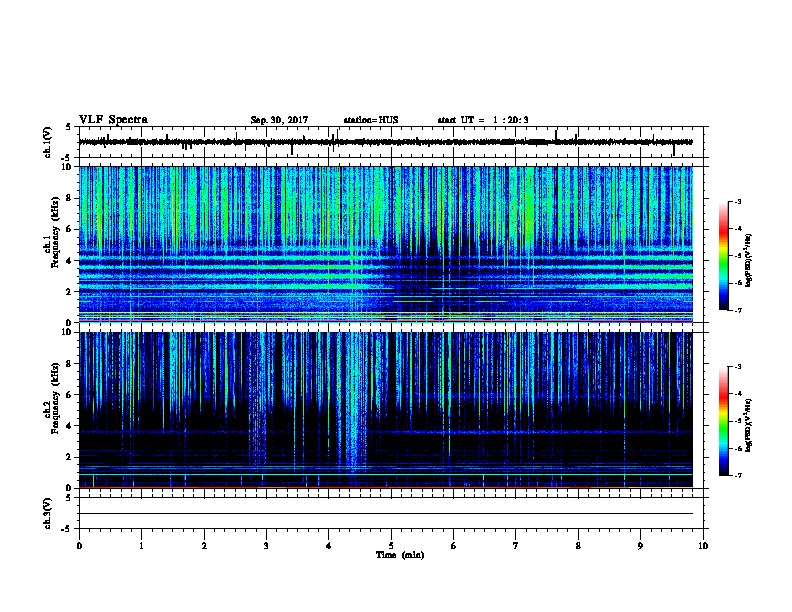
Task: Click the "station=HUS" label
Action: pos(371,120)
